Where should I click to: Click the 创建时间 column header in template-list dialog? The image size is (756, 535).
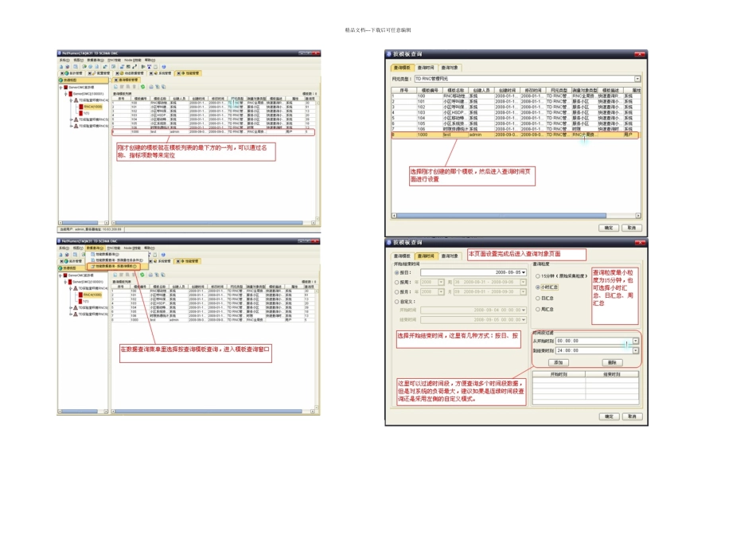tap(507, 90)
